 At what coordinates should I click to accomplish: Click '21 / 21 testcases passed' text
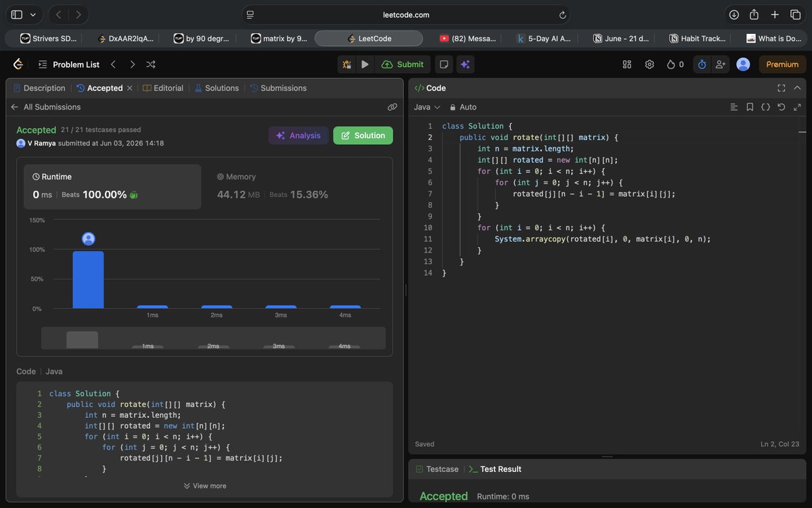(101, 130)
